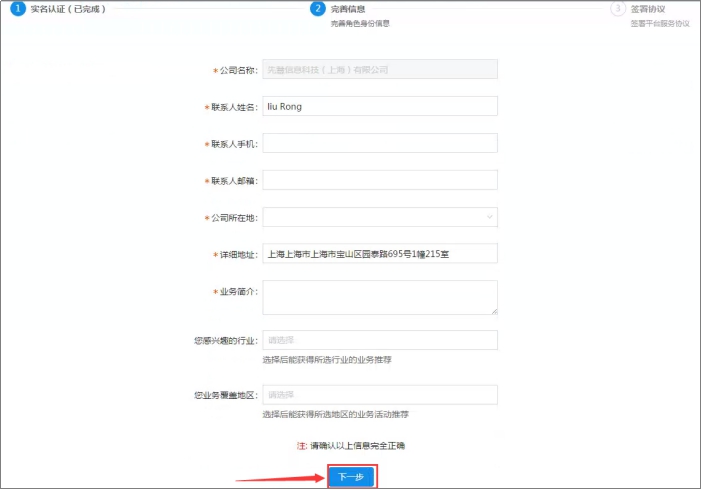Focus the 联系人姓名 field containing liu Rong
The height and width of the screenshot is (490, 702).
point(379,107)
